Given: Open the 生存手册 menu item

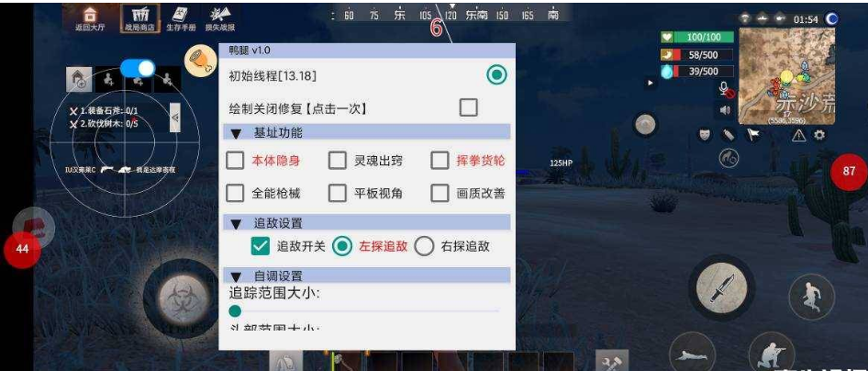Looking at the screenshot, I should pyautogui.click(x=179, y=18).
